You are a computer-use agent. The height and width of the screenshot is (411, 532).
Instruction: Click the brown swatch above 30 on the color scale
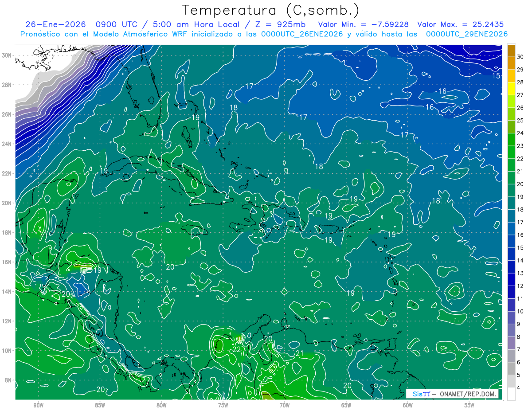tap(511, 50)
